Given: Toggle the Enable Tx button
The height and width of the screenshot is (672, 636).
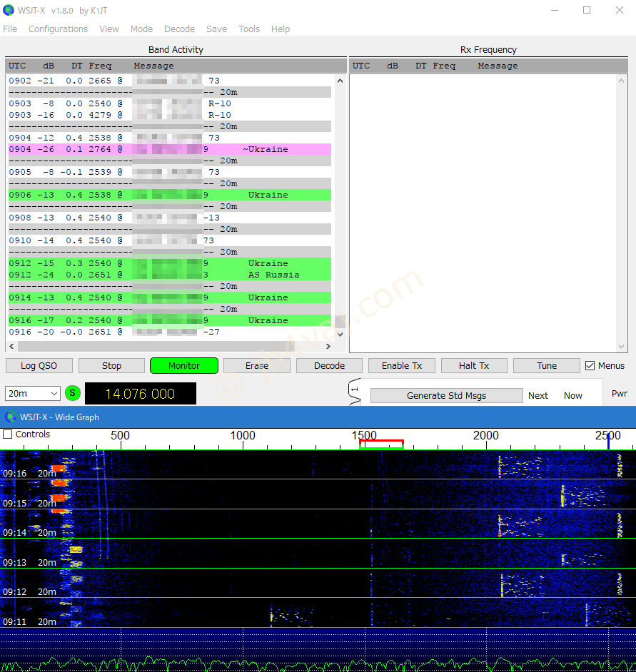Looking at the screenshot, I should (x=402, y=365).
